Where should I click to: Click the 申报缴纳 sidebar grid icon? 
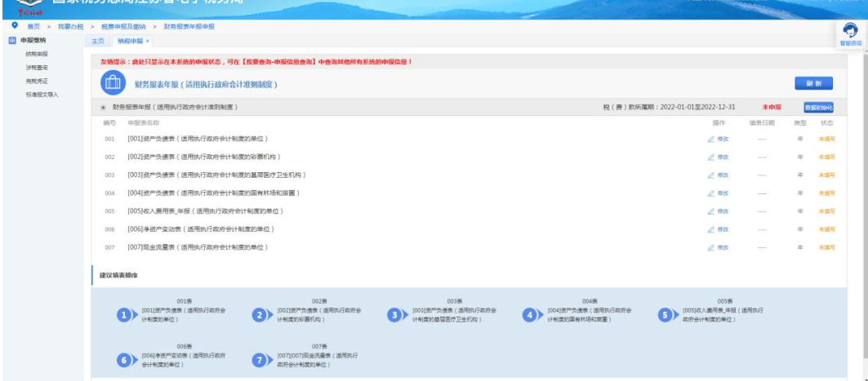pos(11,40)
